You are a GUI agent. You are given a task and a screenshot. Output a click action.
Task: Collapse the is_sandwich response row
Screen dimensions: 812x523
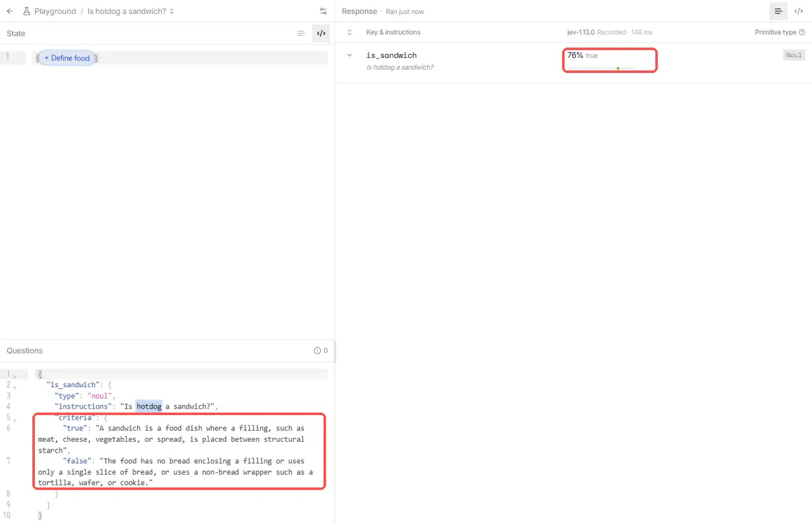click(350, 55)
